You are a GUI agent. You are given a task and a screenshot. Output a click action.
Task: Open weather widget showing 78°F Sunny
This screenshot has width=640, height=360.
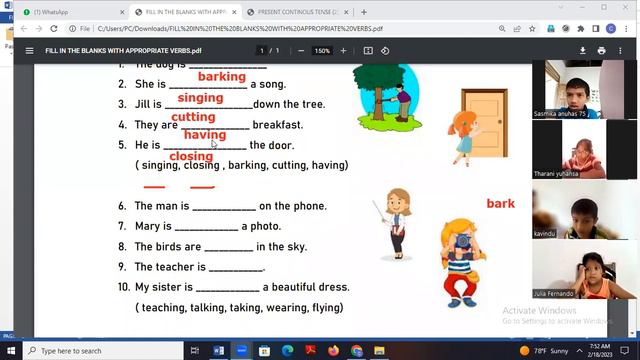pyautogui.click(x=544, y=351)
